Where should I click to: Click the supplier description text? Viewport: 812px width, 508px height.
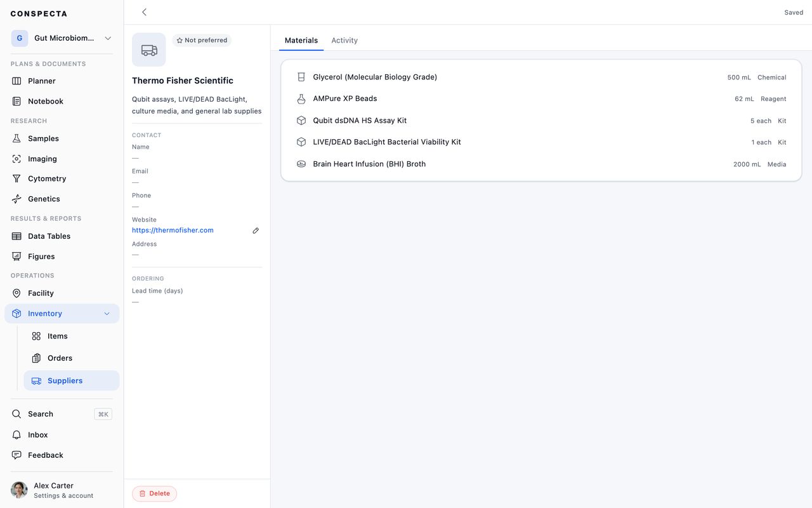pos(197,105)
